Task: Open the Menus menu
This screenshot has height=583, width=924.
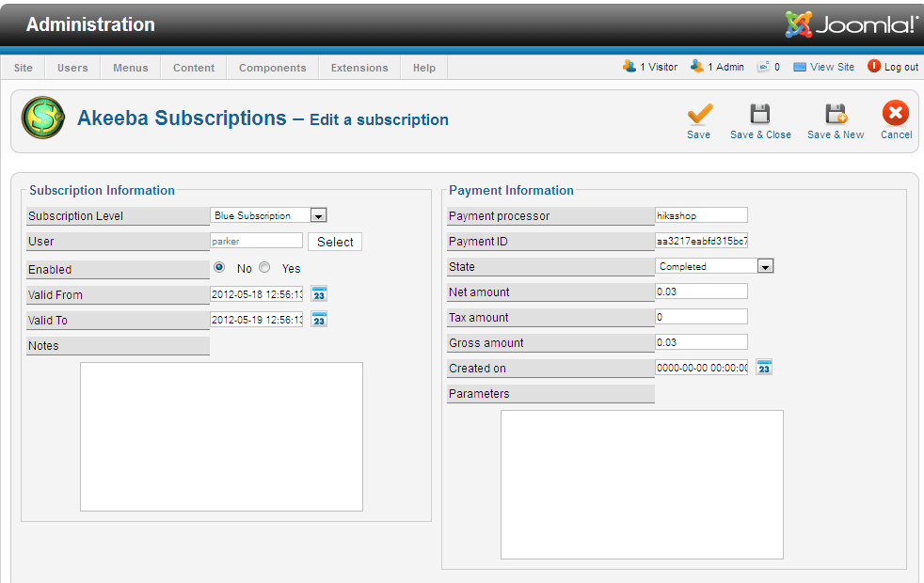Action: [x=130, y=68]
